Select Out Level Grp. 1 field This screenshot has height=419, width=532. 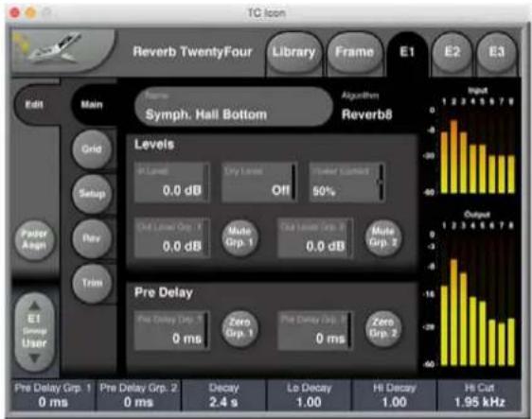click(172, 238)
